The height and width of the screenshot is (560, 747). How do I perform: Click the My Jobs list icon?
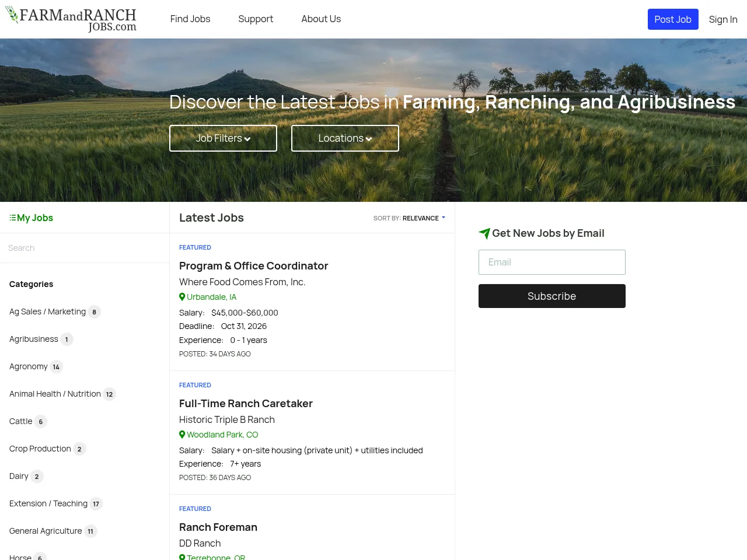coord(12,218)
